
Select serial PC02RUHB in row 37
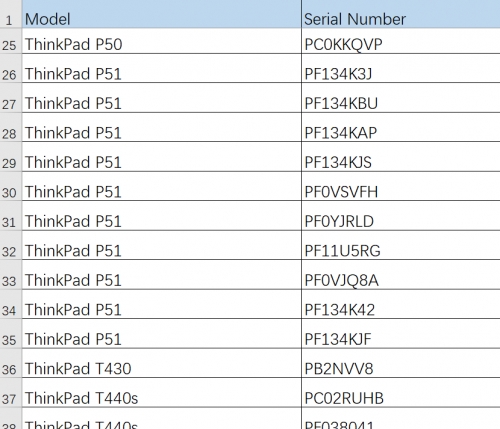click(x=401, y=392)
